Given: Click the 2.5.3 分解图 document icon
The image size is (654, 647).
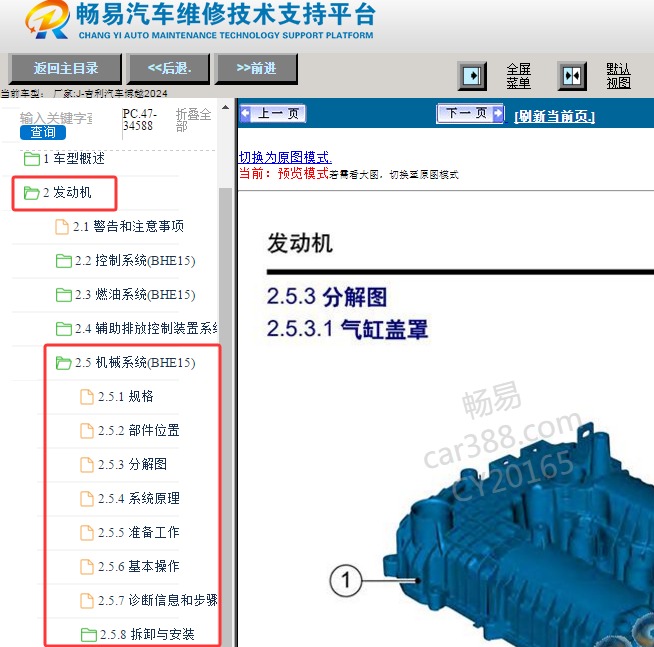Looking at the screenshot, I should tap(87, 465).
